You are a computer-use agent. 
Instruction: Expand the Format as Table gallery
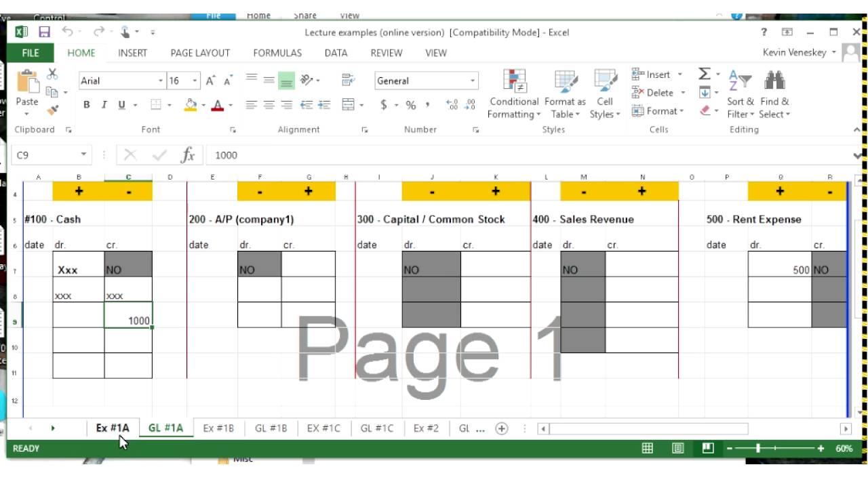tap(565, 94)
